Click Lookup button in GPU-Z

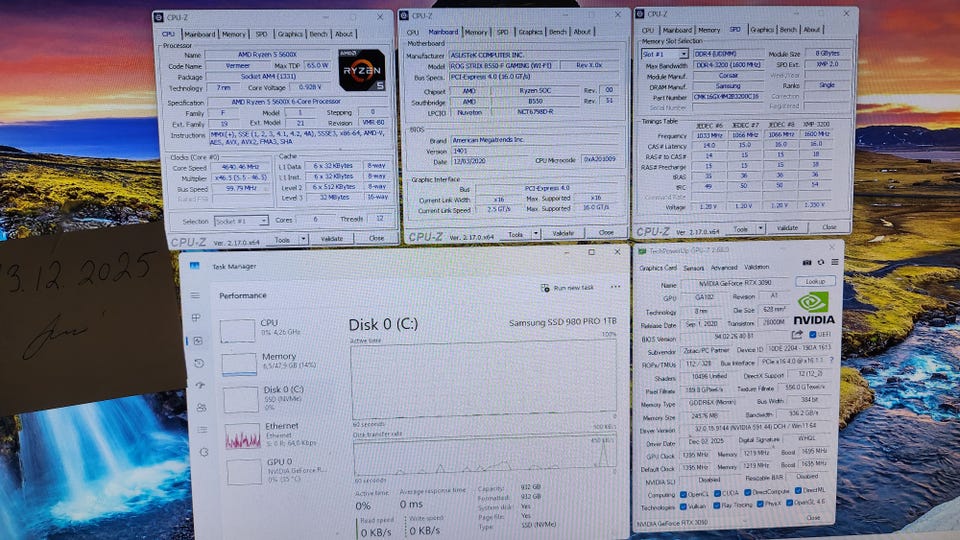[815, 282]
